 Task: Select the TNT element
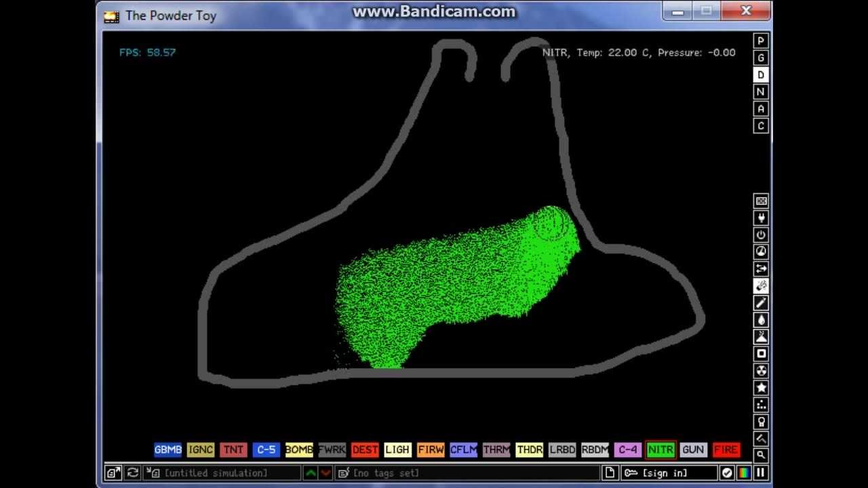pyautogui.click(x=233, y=449)
